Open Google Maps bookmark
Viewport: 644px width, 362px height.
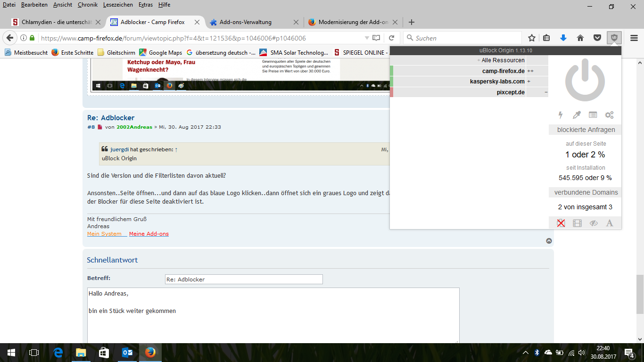[x=161, y=53]
